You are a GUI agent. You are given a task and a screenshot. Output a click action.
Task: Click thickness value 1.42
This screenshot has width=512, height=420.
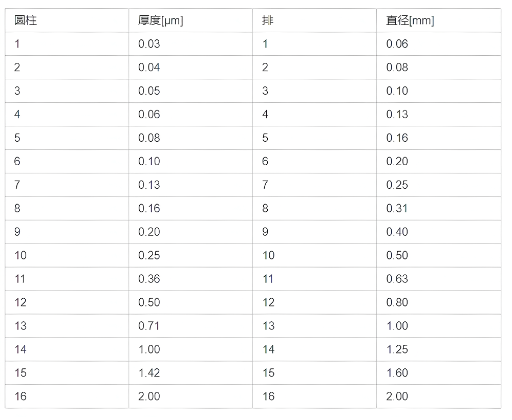[149, 373]
